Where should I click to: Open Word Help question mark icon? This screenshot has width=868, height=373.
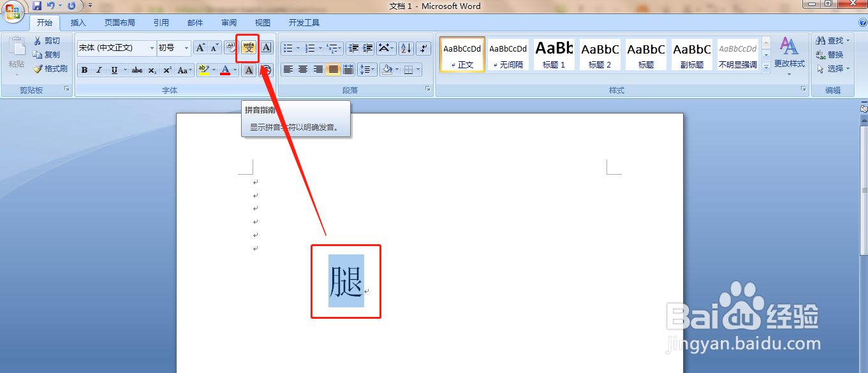tap(862, 22)
